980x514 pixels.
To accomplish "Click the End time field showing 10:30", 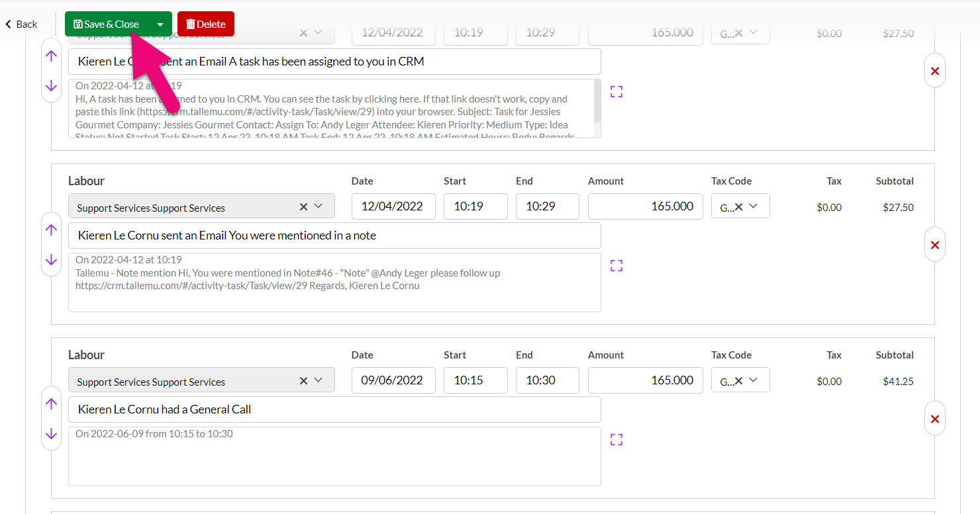I will (547, 380).
